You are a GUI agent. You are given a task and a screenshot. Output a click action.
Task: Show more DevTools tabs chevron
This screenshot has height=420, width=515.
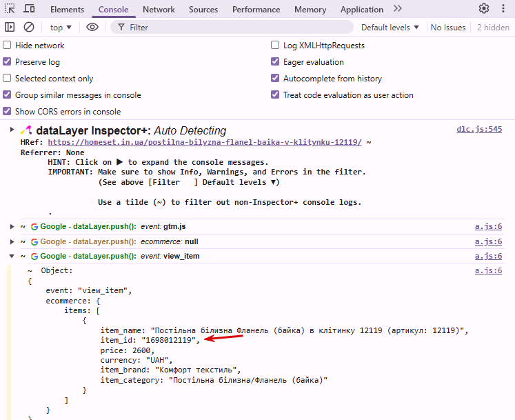pyautogui.click(x=398, y=9)
